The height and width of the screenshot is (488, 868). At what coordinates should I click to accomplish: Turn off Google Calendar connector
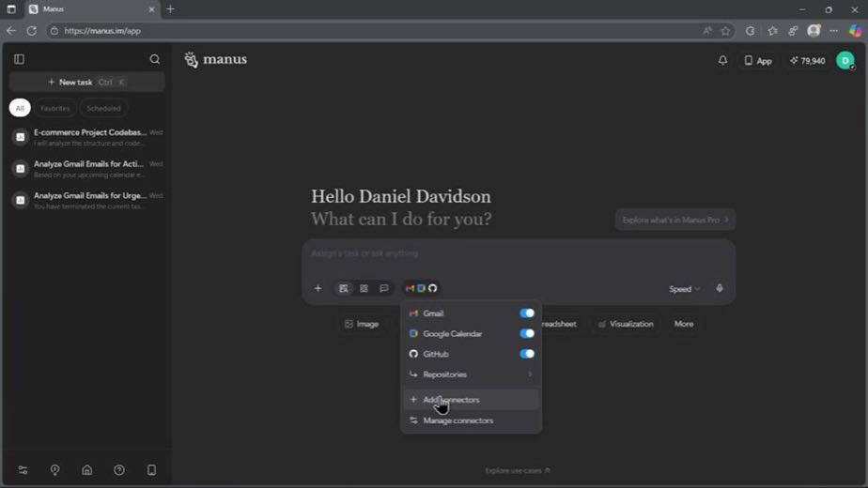click(x=526, y=334)
